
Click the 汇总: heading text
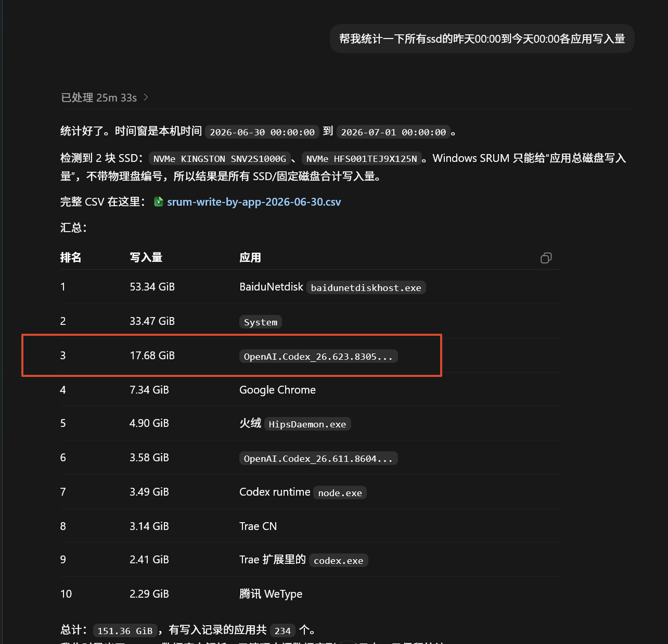point(73,228)
